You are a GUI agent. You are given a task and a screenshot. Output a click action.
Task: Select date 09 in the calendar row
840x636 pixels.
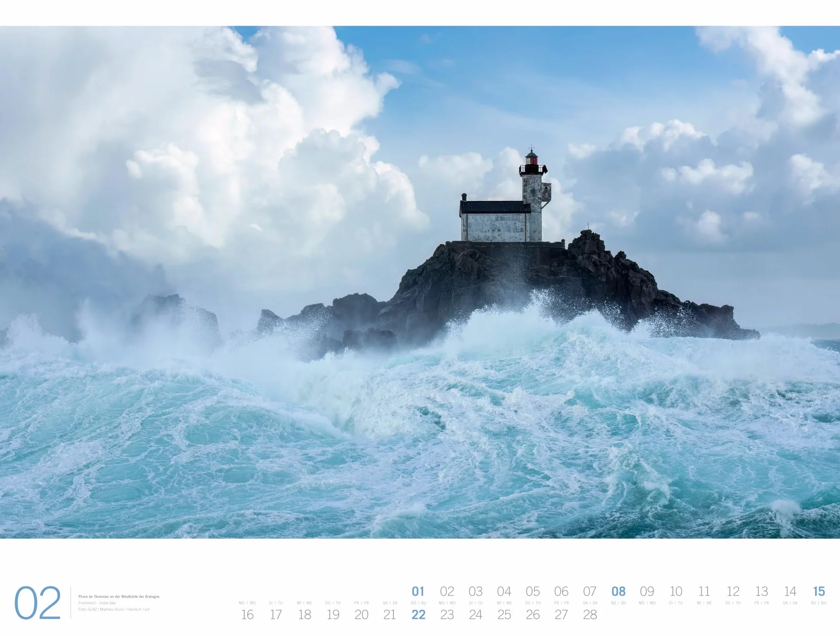coord(647,591)
